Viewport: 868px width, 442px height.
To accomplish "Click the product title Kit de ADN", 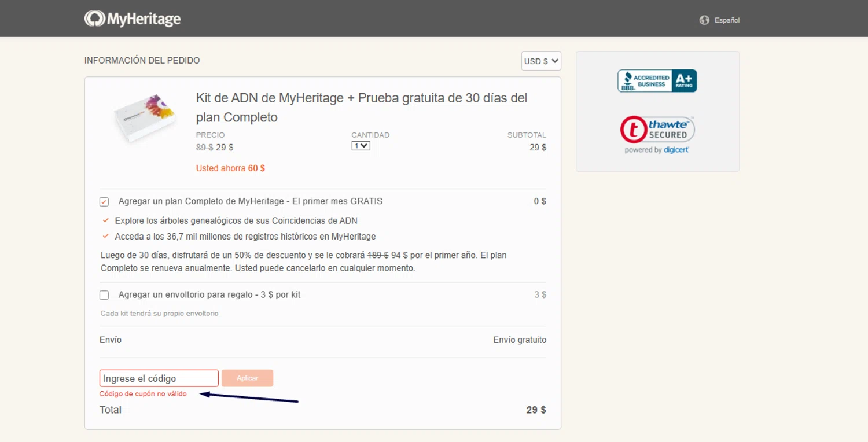I will (362, 108).
